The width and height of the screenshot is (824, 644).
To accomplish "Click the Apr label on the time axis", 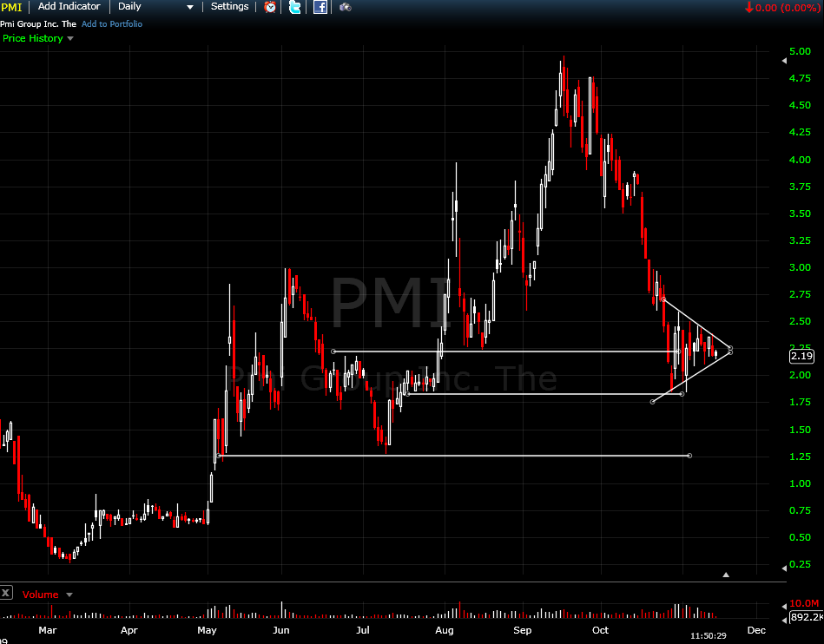I will click(x=129, y=630).
